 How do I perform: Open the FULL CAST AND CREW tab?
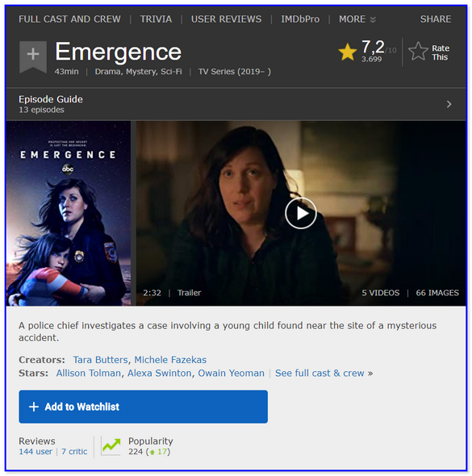(69, 19)
